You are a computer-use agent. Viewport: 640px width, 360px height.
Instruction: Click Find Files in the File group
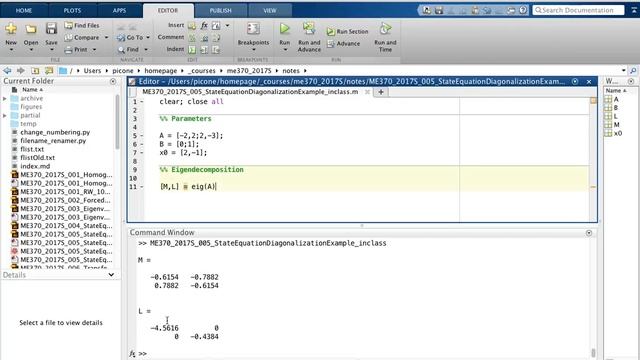pos(82,25)
